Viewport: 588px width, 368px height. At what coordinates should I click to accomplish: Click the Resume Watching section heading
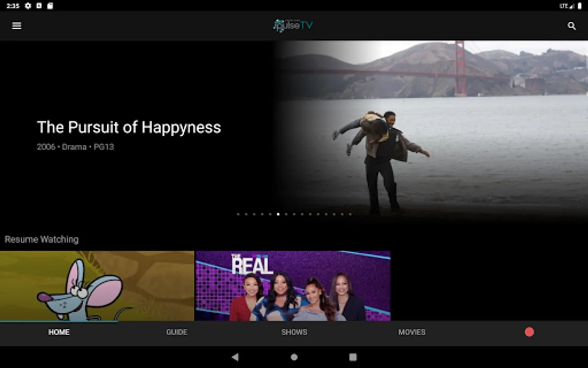(42, 239)
